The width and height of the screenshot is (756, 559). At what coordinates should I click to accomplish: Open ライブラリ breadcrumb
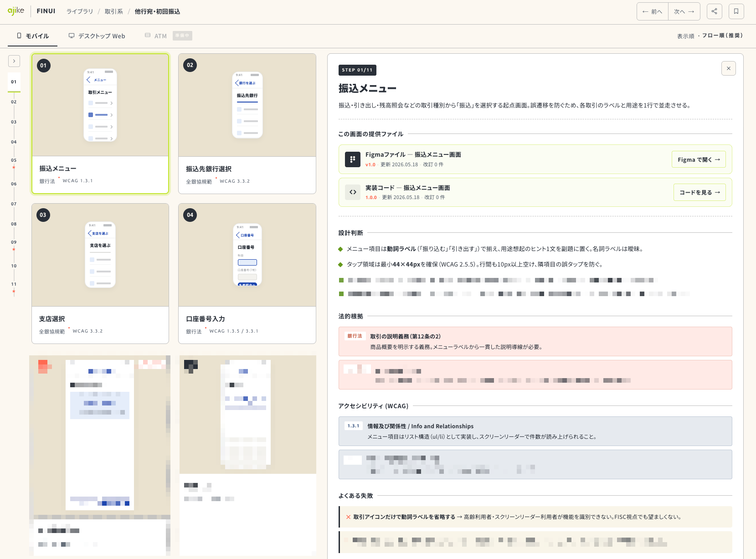[80, 11]
